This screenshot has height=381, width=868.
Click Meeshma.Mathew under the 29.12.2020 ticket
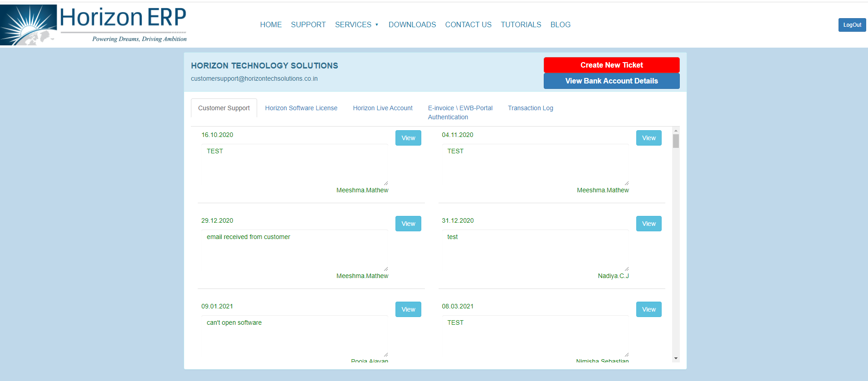coord(362,276)
